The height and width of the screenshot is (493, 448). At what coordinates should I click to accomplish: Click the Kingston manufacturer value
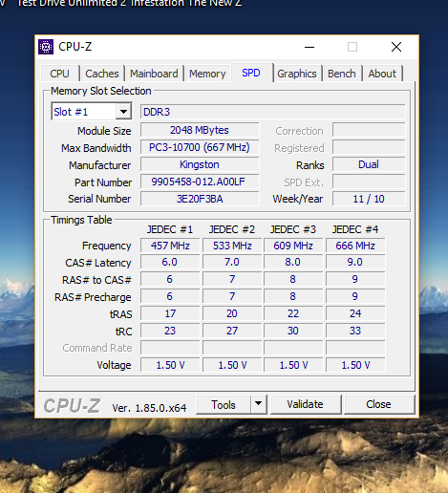200,164
